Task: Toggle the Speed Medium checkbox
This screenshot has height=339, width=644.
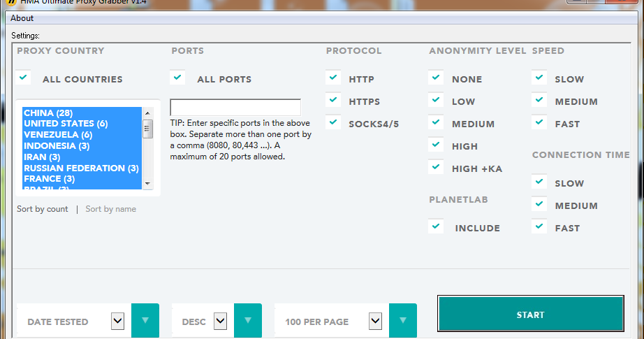Action: point(539,100)
